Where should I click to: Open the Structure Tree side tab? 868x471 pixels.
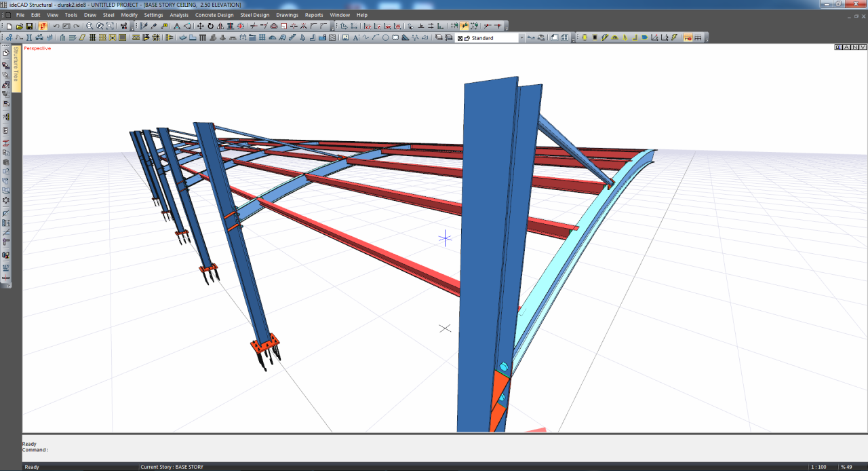16,68
